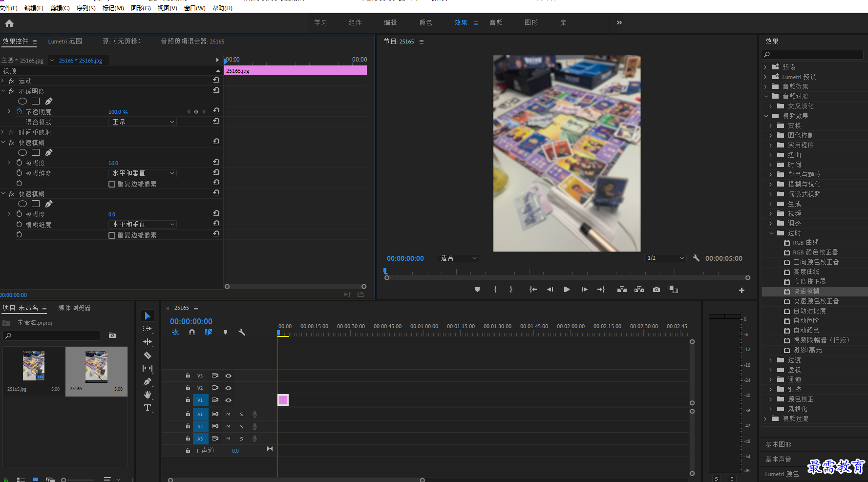Select the Selection tool arrow
The width and height of the screenshot is (868, 482).
point(148,315)
